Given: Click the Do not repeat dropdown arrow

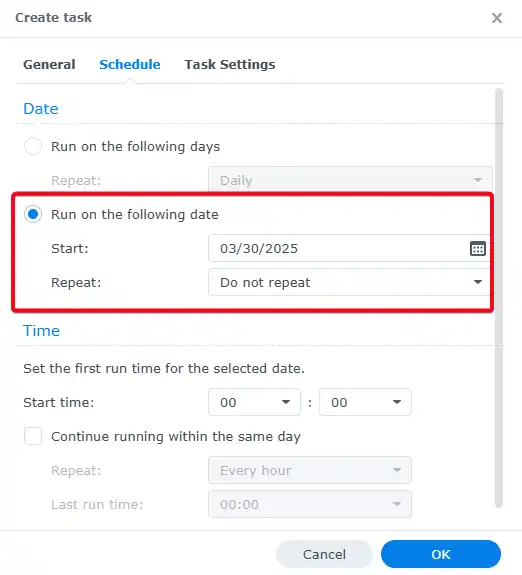Looking at the screenshot, I should (x=478, y=282).
